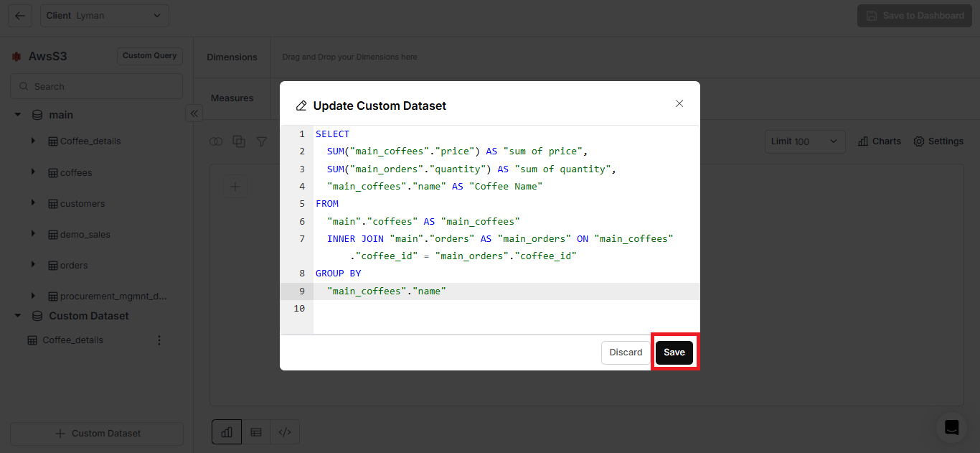Click the Dimensions drag and drop area
Image resolution: width=980 pixels, height=453 pixels.
click(625, 57)
